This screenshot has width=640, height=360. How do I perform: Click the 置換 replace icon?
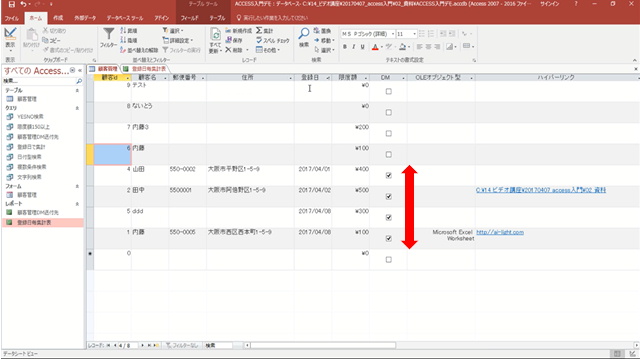(317, 31)
